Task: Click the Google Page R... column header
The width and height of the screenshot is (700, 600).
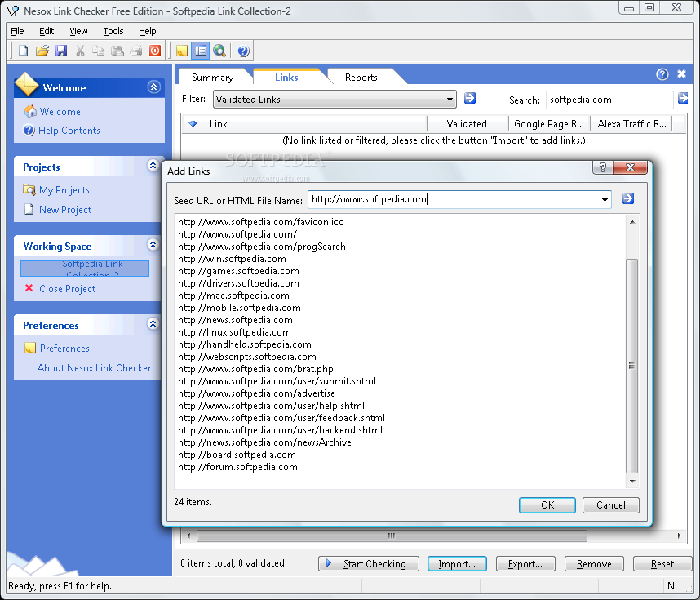Action: [x=549, y=124]
